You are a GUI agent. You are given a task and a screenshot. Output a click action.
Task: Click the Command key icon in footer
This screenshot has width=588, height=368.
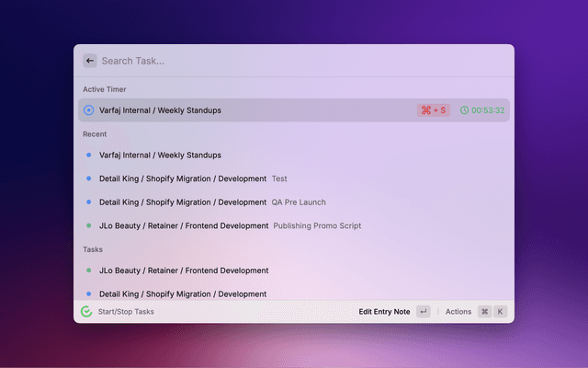(484, 312)
